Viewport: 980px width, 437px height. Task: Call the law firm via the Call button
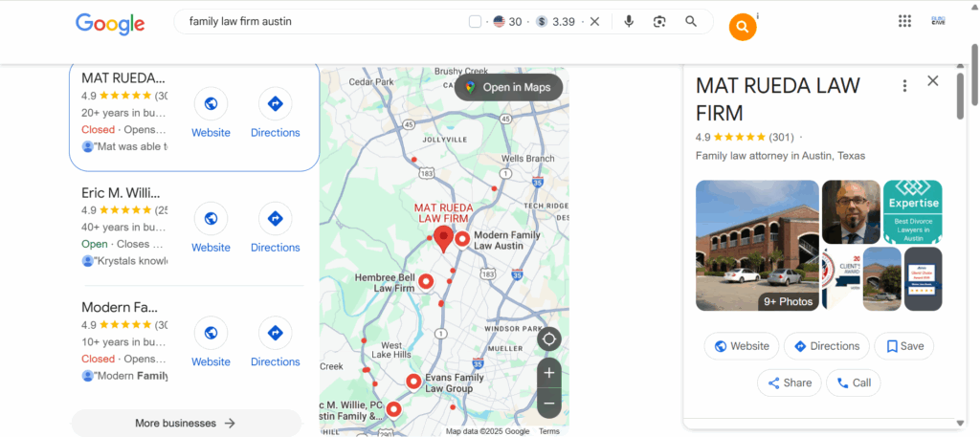[x=853, y=382]
